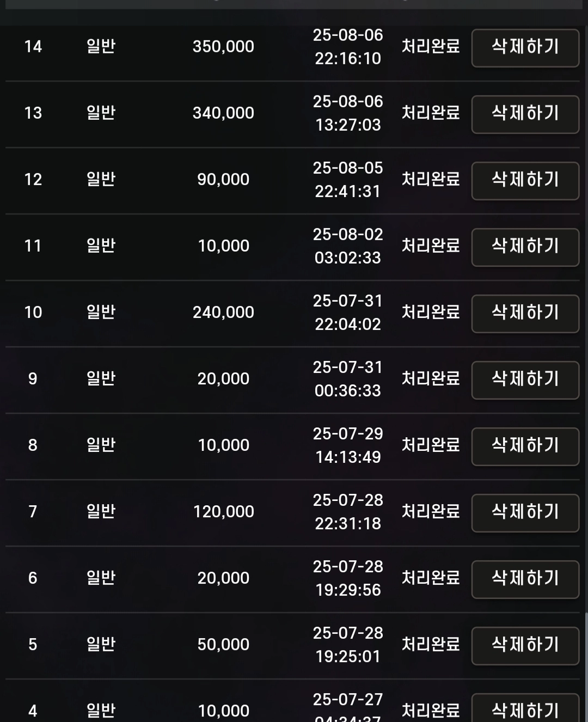Click the scrollbar thumb on the right edge
The height and width of the screenshot is (722, 588).
pos(585,667)
